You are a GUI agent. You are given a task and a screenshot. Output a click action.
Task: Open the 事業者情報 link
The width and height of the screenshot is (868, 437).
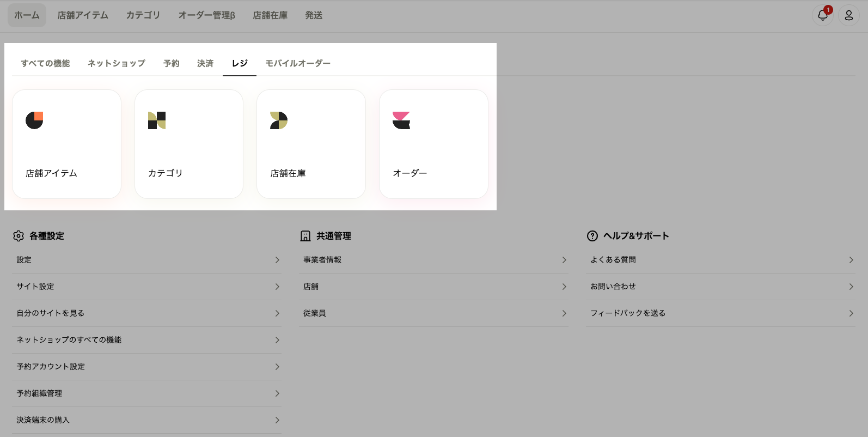coord(433,260)
